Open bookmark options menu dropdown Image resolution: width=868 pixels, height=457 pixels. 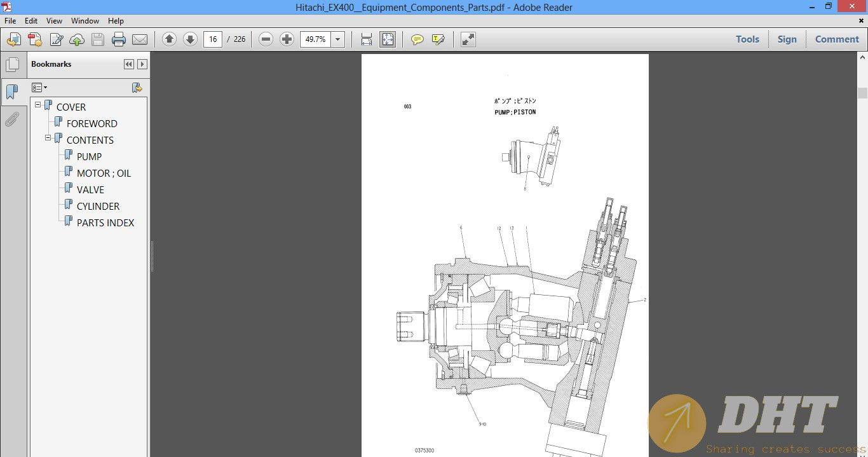pyautogui.click(x=39, y=88)
